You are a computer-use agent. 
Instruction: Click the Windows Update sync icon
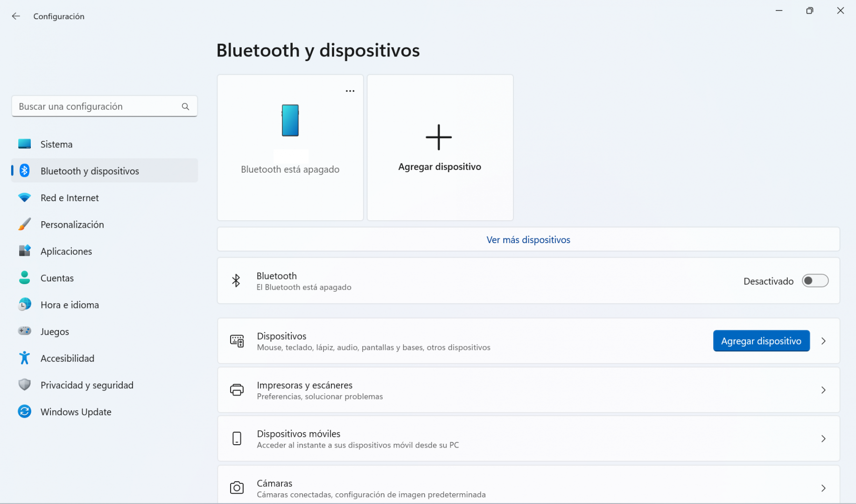[24, 412]
